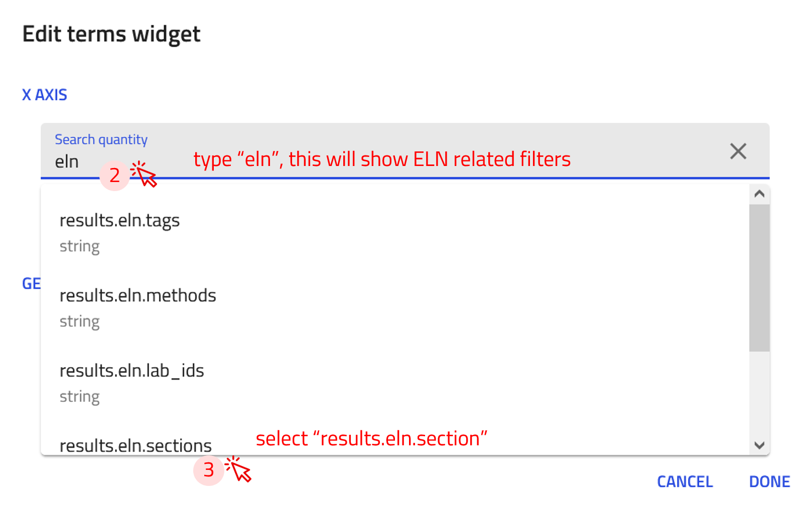This screenshot has height=509, width=812.
Task: Click the numbered step 3 circle
Action: (x=209, y=470)
